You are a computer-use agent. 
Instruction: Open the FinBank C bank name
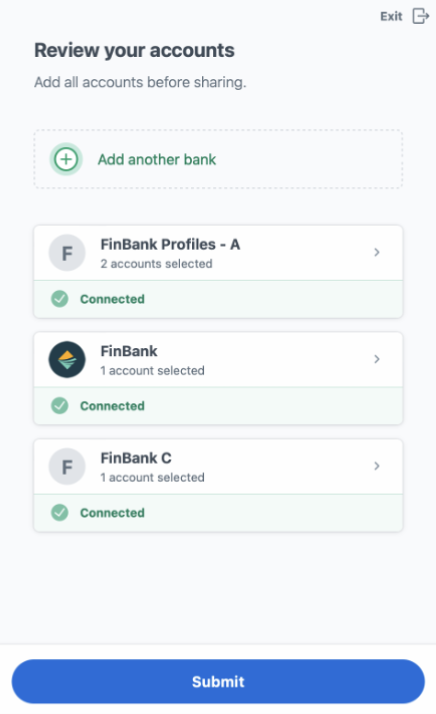tap(136, 458)
